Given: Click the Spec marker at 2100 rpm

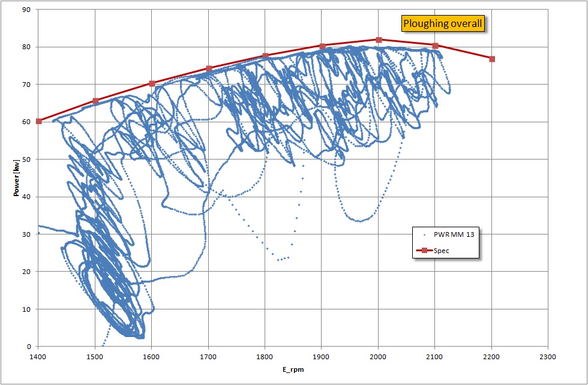Looking at the screenshot, I should (x=435, y=46).
